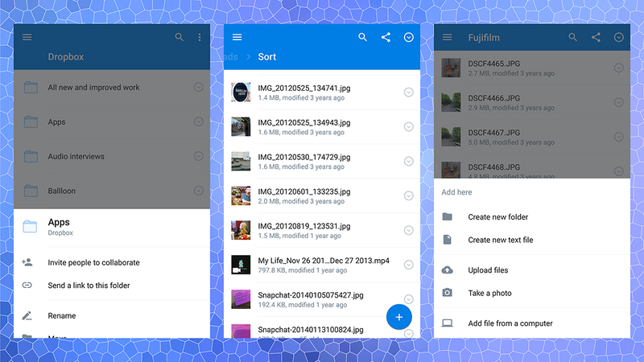Open hamburger menu in Dropbox panel
Image resolution: width=644 pixels, height=362 pixels.
tap(27, 37)
